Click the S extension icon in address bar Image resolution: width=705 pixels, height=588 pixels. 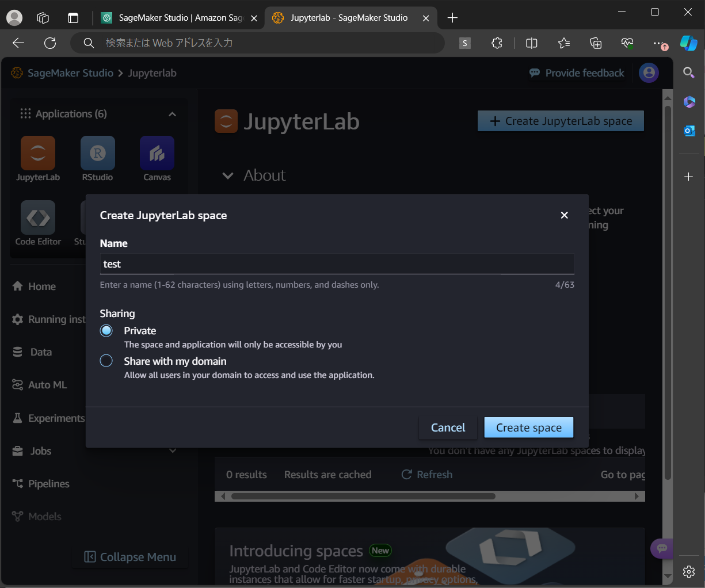tap(465, 43)
